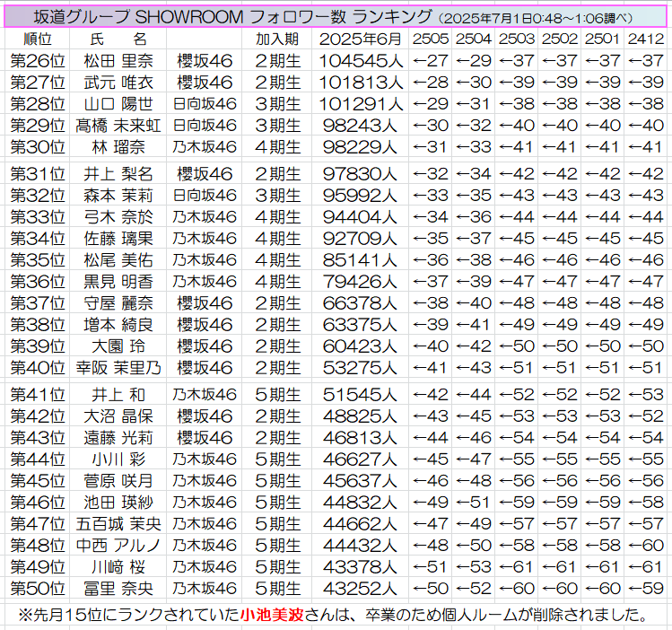Screen dimensions: 672x630
Task: Click the name 武元 唯衣
Action: [x=118, y=83]
